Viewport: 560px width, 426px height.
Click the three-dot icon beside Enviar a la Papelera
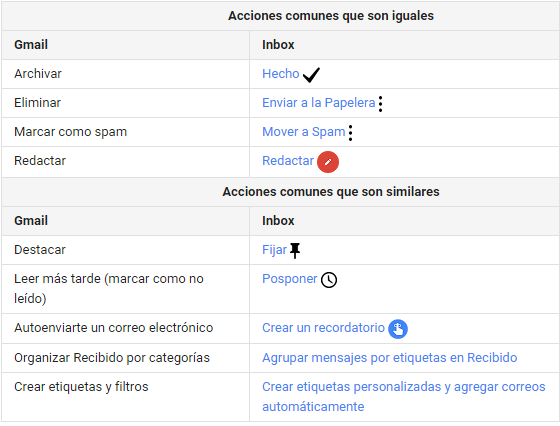coord(380,104)
